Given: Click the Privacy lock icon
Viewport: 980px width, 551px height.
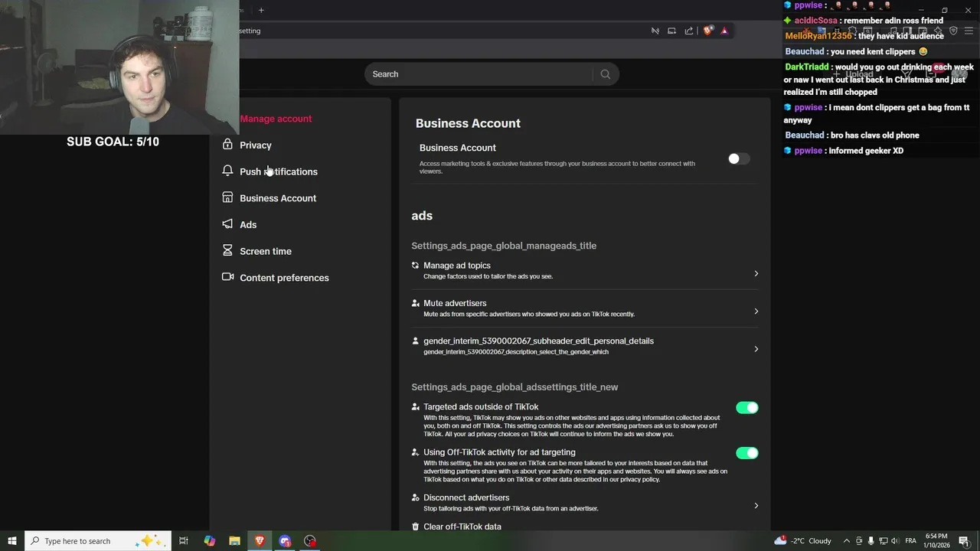Looking at the screenshot, I should click(x=227, y=145).
